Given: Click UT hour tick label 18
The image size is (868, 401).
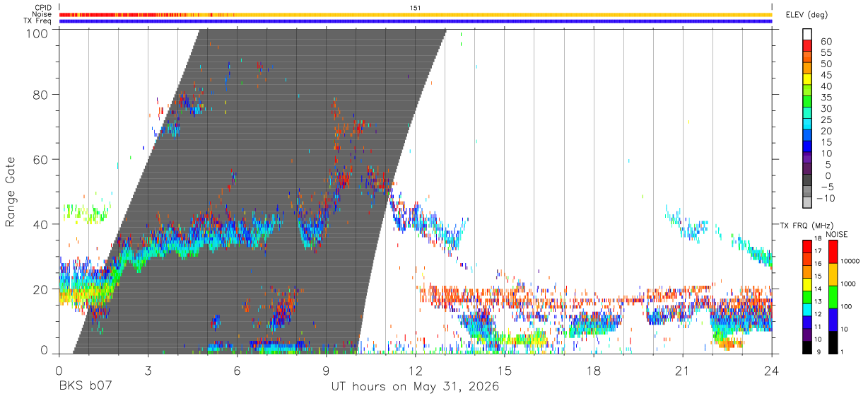Looking at the screenshot, I should [593, 370].
